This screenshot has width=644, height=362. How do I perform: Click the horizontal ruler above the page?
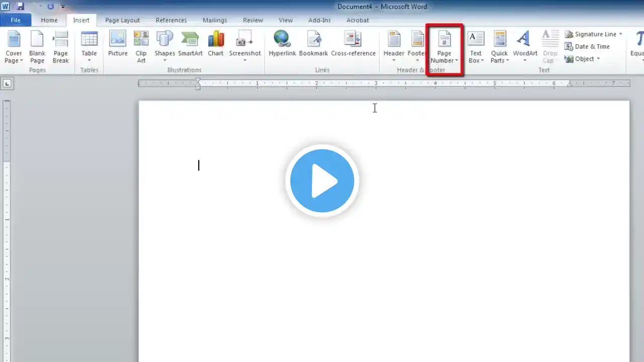click(x=384, y=83)
